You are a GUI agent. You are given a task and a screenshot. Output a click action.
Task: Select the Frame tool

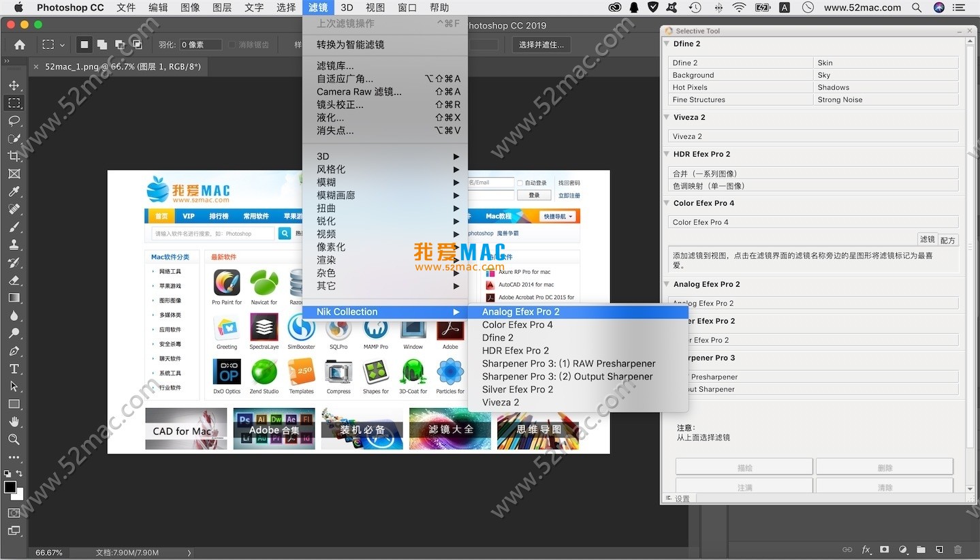click(x=14, y=174)
